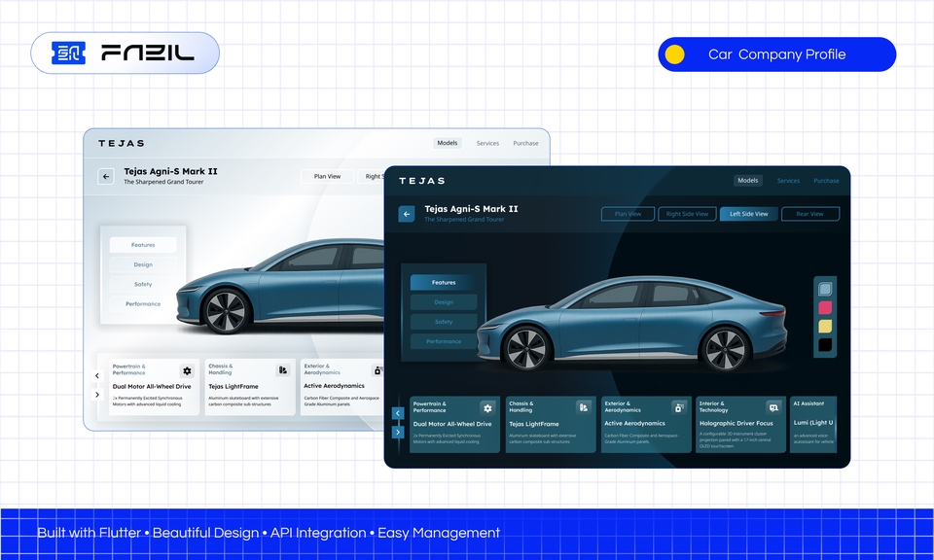Toggle the Right Side View option

click(x=687, y=213)
